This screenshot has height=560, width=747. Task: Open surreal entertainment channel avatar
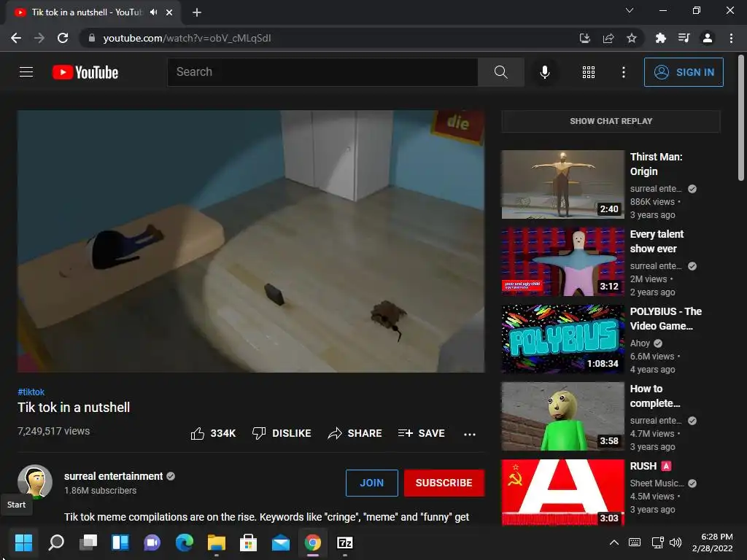[x=35, y=481]
